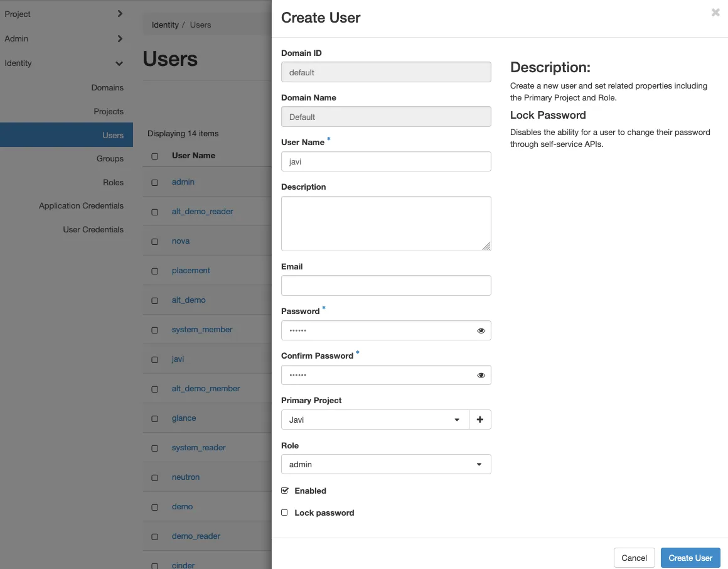Open the Groups page
Viewport: 728px width, 569px height.
tap(110, 158)
